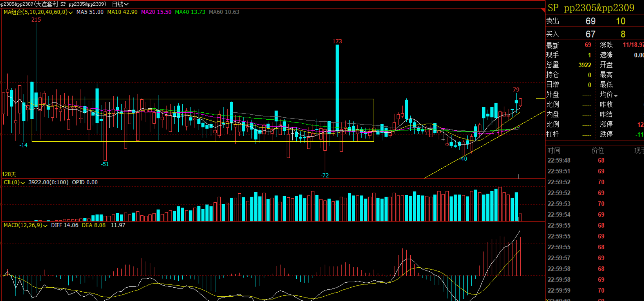Screen dimensions: 644x301
Task: Open the CJL(0) volume indicator dropdown
Action: (22, 183)
